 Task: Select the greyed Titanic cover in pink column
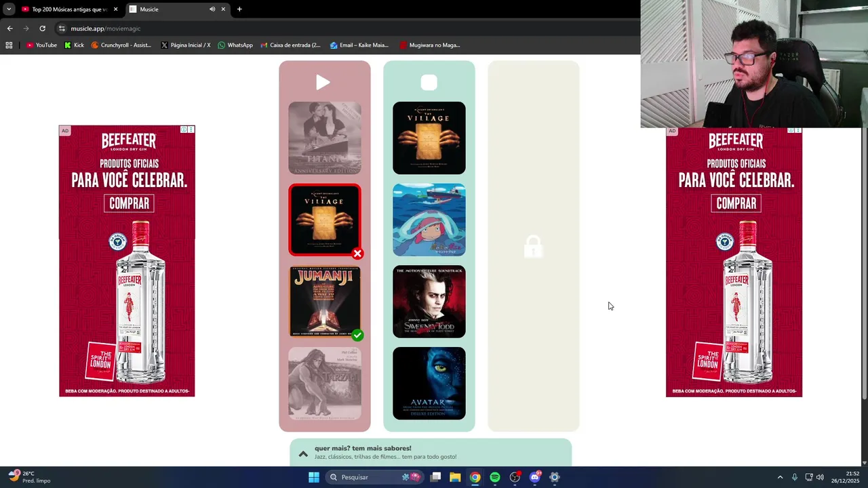pos(325,138)
